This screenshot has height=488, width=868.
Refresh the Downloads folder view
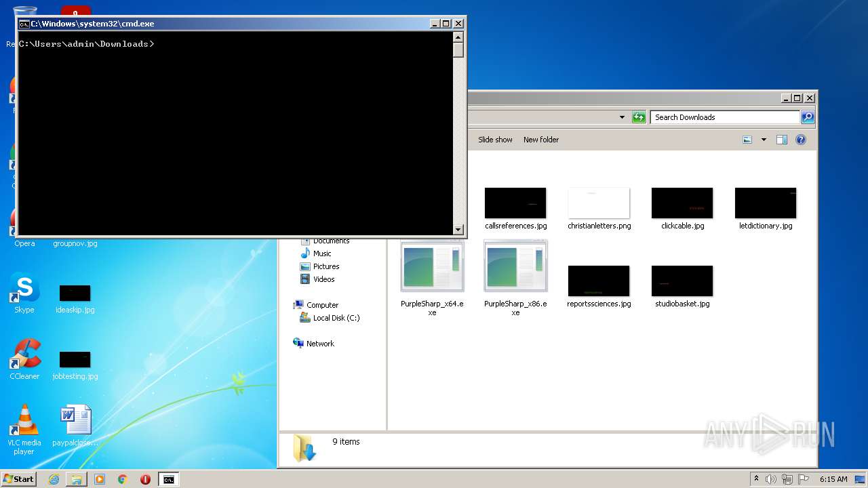tap(639, 117)
